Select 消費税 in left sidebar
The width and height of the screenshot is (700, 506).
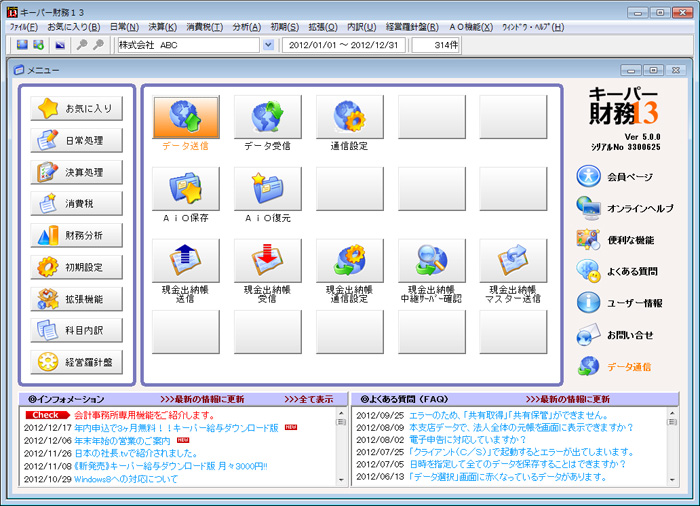click(x=76, y=204)
